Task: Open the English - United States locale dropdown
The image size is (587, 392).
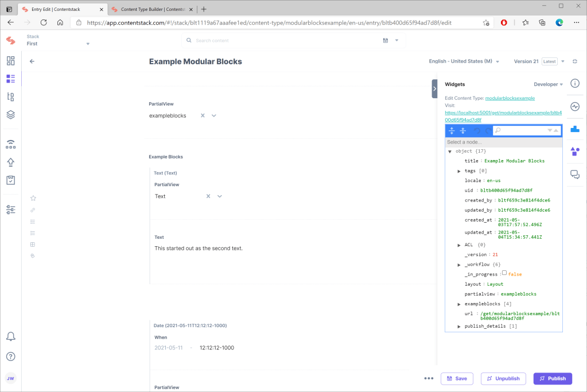Action: pyautogui.click(x=464, y=61)
